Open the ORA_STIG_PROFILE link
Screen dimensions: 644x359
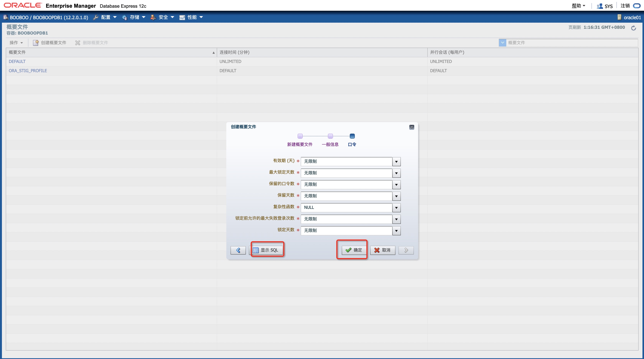28,71
